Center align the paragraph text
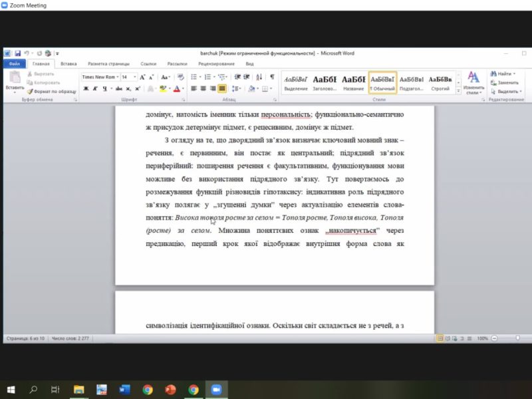Viewport: 532px width, 399px height. [x=203, y=88]
